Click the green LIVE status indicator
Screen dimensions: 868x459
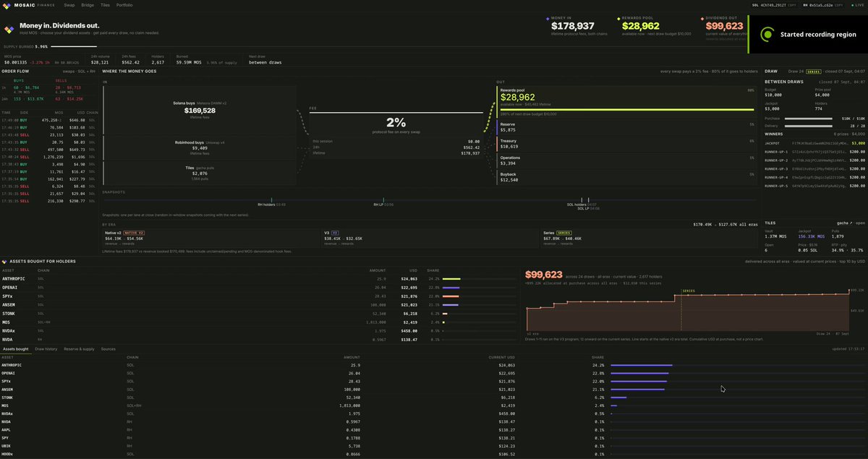(852, 5)
